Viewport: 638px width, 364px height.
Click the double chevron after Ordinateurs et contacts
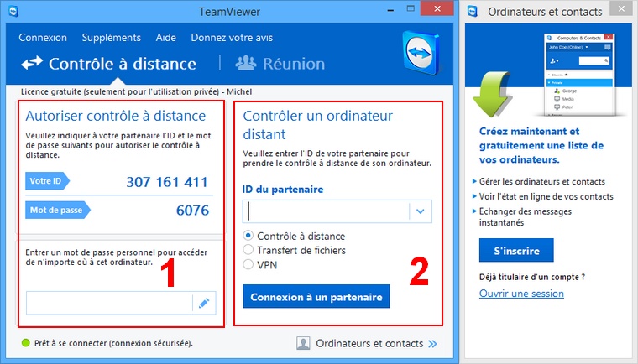(x=432, y=344)
